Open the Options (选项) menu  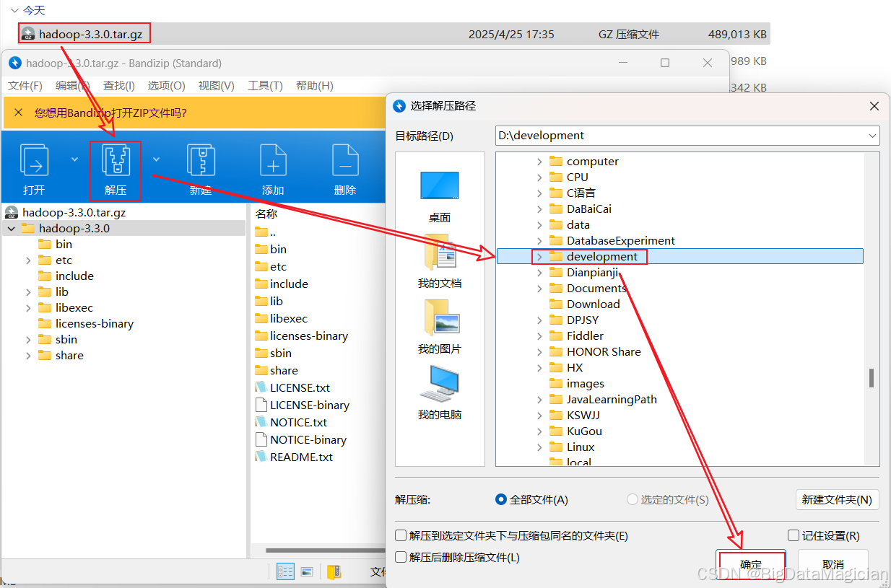pos(167,86)
